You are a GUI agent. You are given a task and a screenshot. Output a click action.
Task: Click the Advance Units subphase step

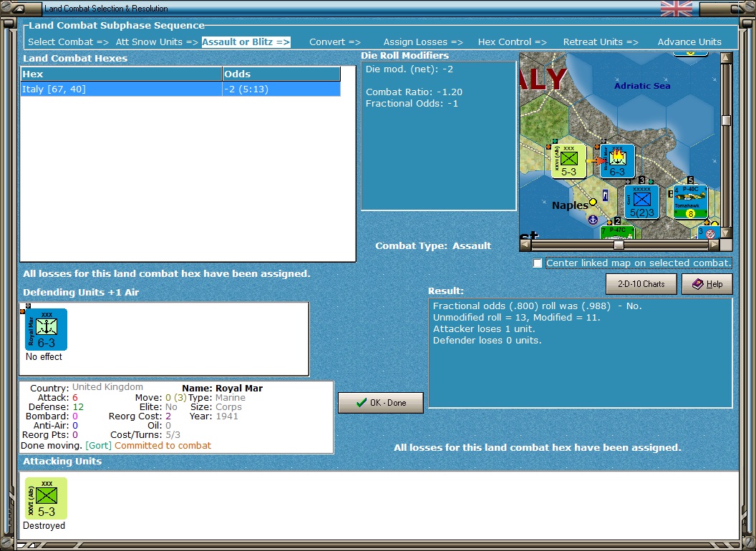tap(689, 42)
